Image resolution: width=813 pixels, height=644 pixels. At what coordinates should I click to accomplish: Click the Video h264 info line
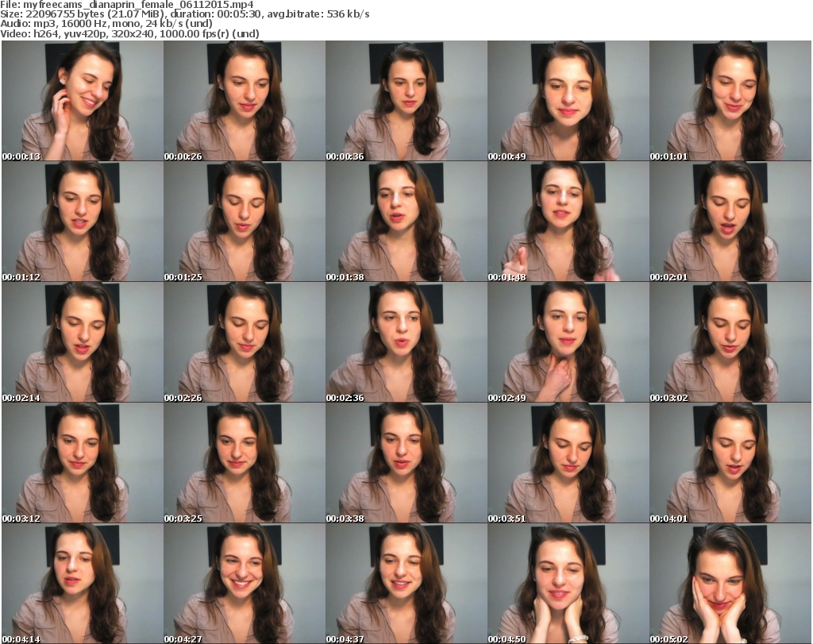(x=129, y=33)
